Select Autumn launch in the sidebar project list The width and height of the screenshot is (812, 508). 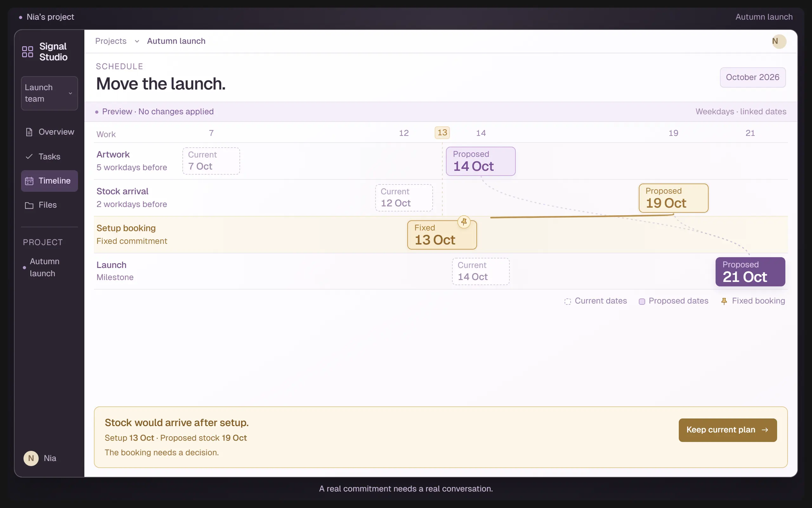[x=45, y=267]
